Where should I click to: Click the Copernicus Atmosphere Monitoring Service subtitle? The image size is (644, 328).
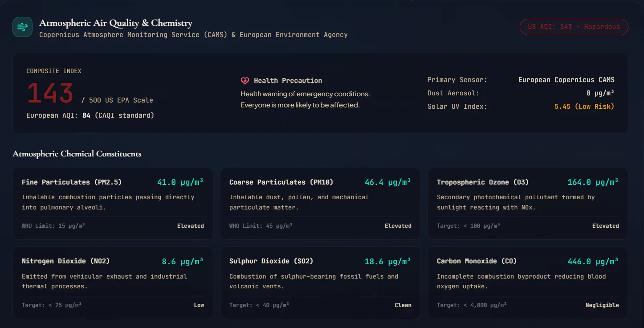pyautogui.click(x=193, y=35)
